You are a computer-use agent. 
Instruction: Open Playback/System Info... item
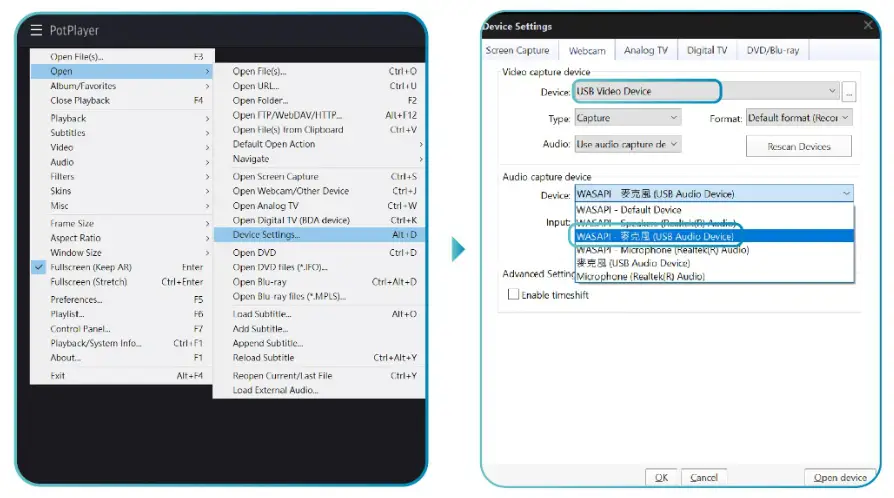click(x=122, y=343)
